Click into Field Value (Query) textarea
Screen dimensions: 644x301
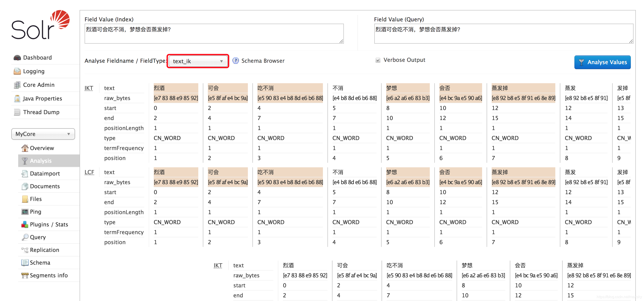(x=503, y=34)
